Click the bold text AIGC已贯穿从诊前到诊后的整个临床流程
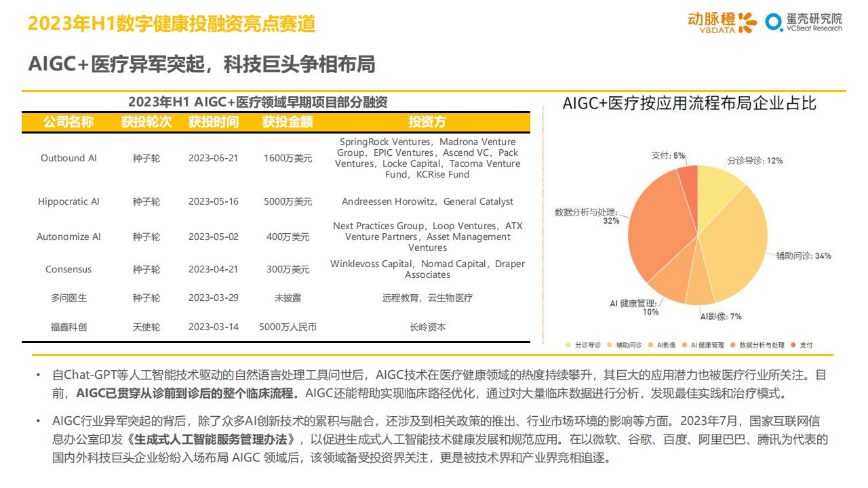 (x=184, y=393)
